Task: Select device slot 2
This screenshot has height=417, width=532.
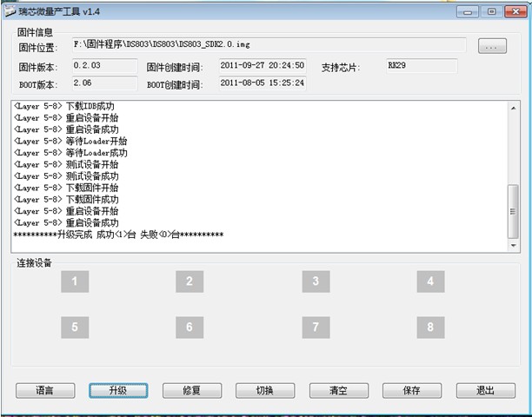Action: [x=190, y=281]
